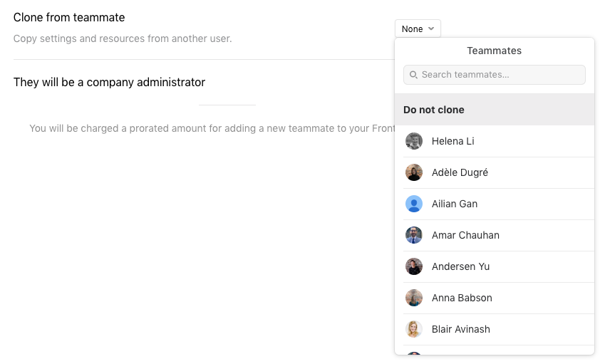Viewport: 605px width, 364px height.
Task: Select Andersen Yu as teammate to clone
Action: [499, 266]
